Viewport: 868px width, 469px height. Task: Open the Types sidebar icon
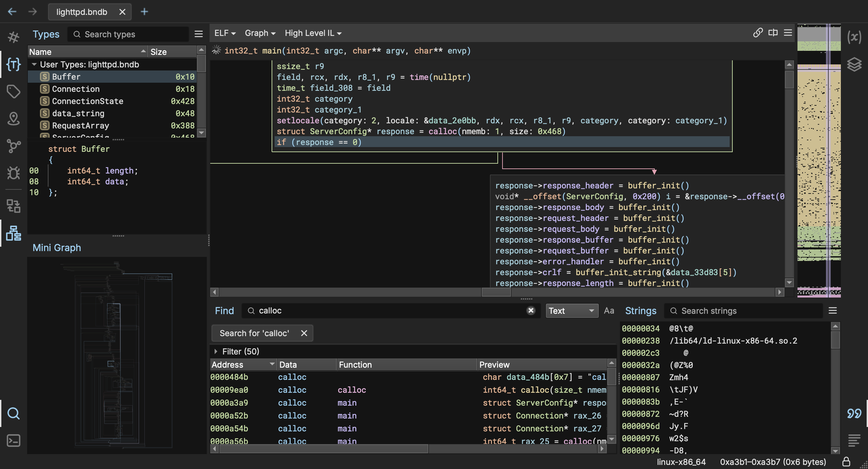(14, 64)
